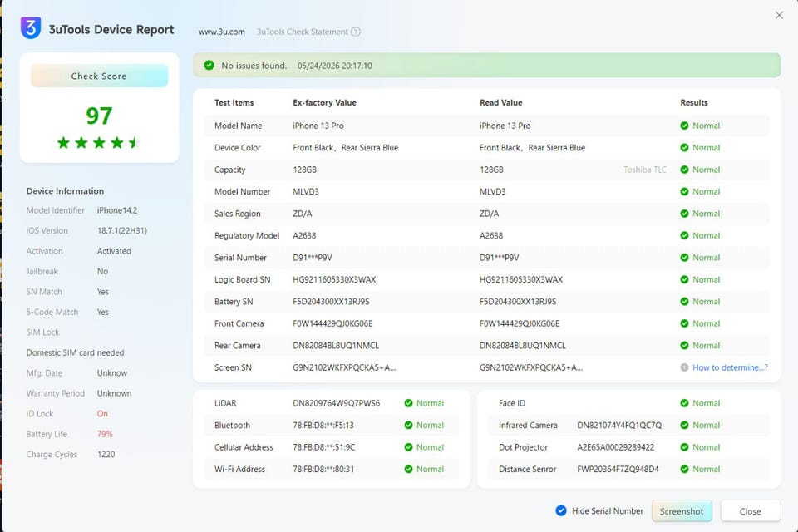
Task: Click the iOS version 18.7.1(22H31) value
Action: (x=122, y=230)
